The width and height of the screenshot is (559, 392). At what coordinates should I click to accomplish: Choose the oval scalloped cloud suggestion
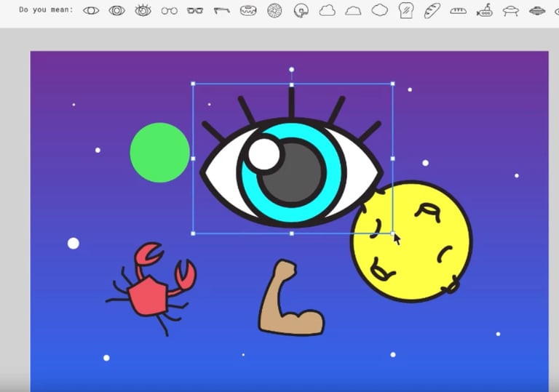[x=380, y=10]
